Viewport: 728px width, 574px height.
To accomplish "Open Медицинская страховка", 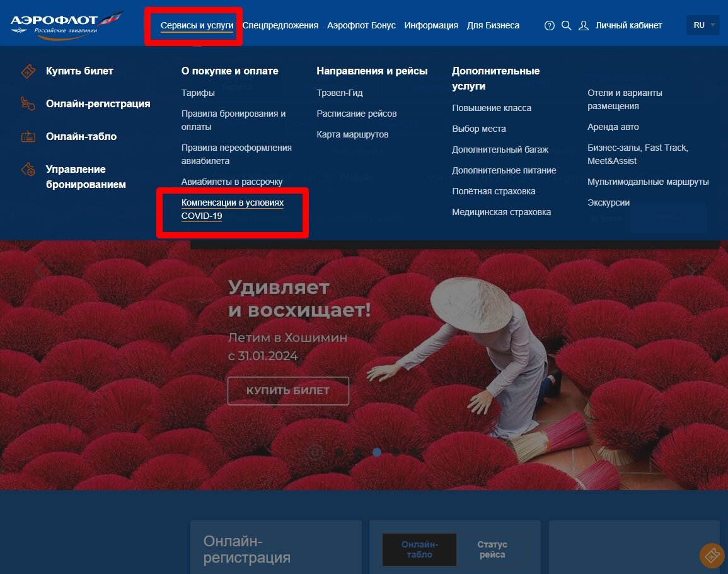I will [502, 213].
